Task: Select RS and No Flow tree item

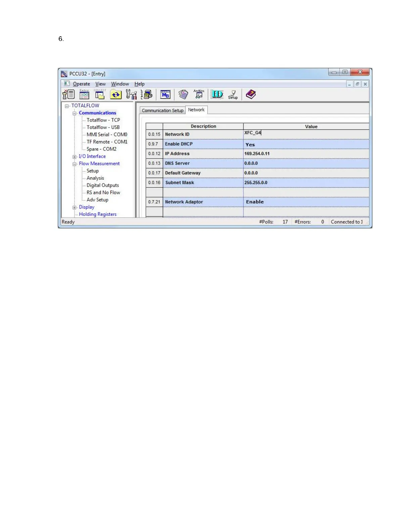Action: (103, 192)
